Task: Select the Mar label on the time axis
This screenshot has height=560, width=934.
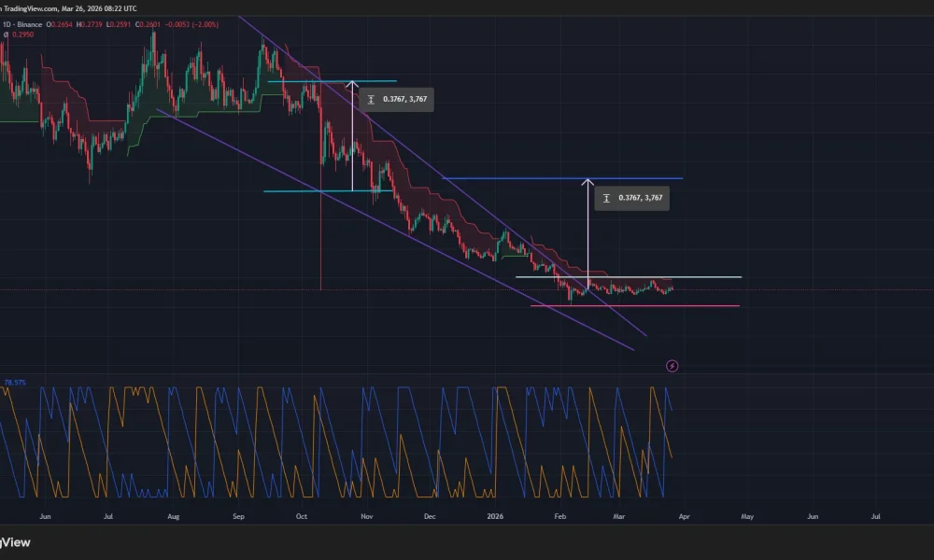Action: 619,515
